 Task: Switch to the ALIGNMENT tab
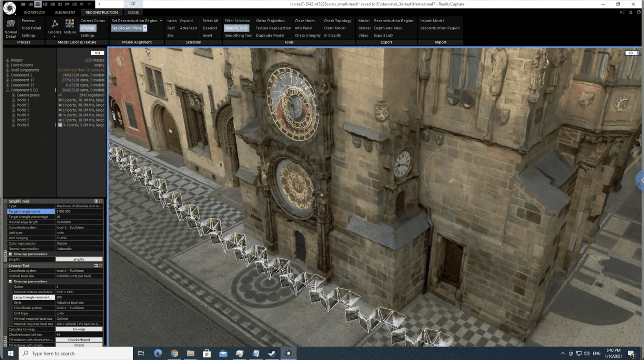65,12
